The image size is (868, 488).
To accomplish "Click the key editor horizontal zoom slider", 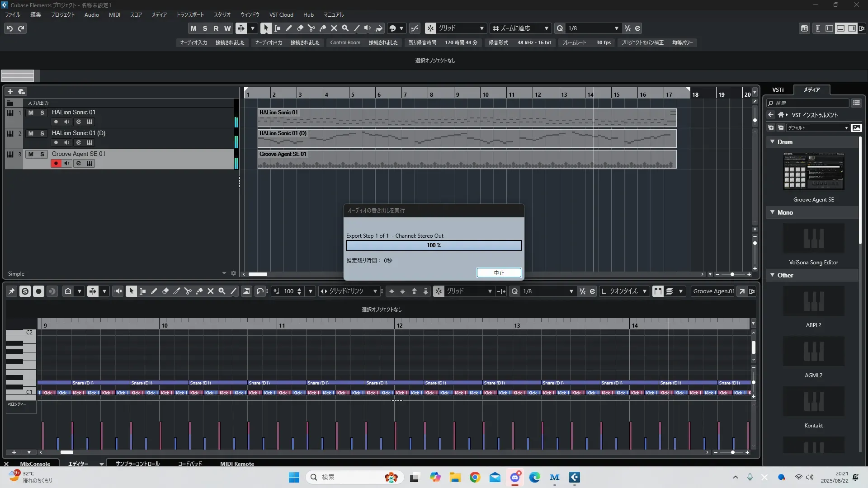I will 732,452.
